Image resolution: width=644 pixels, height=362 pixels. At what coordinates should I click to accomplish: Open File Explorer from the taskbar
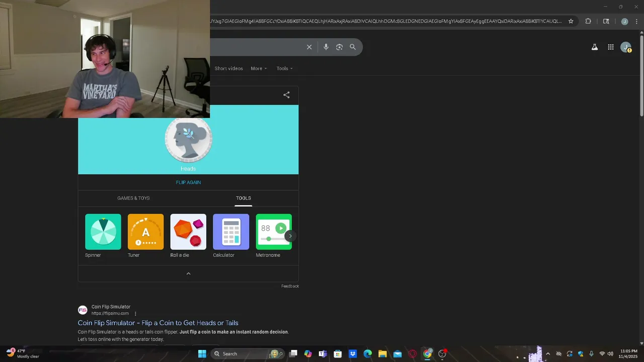coord(382,353)
